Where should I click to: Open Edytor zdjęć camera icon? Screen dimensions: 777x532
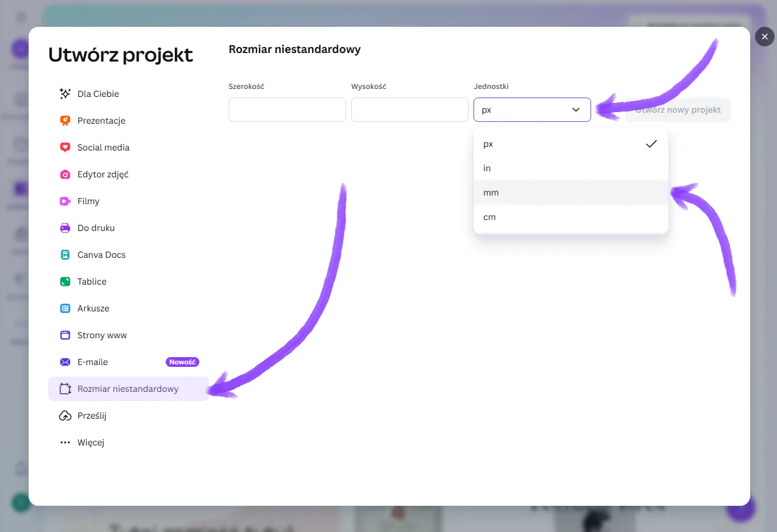65,174
